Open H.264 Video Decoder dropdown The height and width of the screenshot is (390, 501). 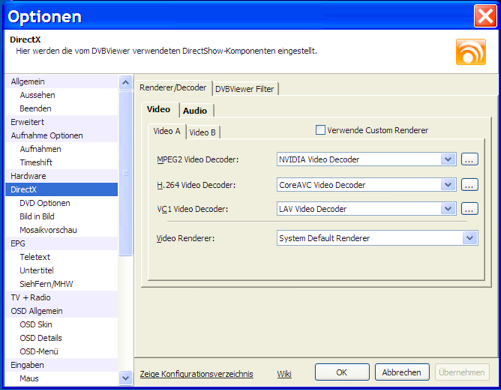[448, 184]
